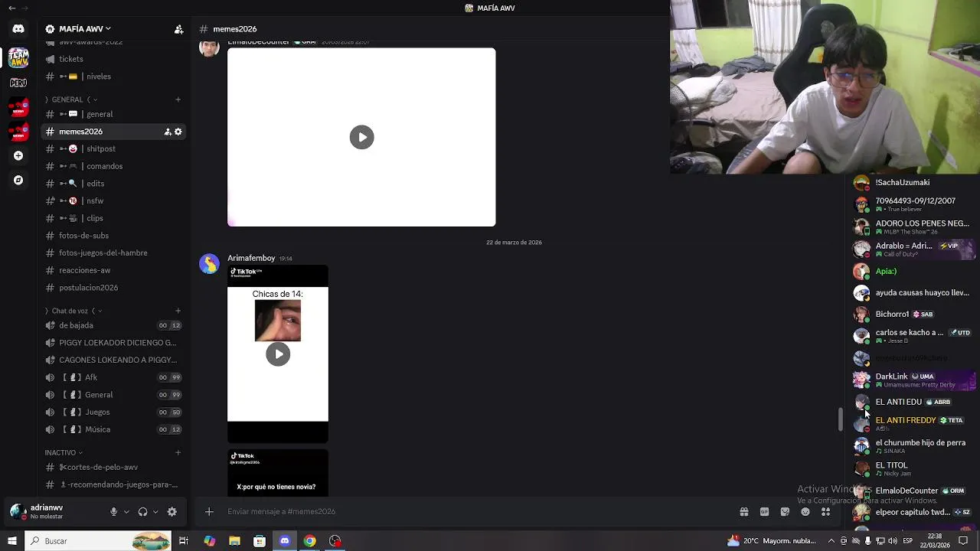980x551 pixels.
Task: Open member invite icon in server header
Action: [x=178, y=29]
